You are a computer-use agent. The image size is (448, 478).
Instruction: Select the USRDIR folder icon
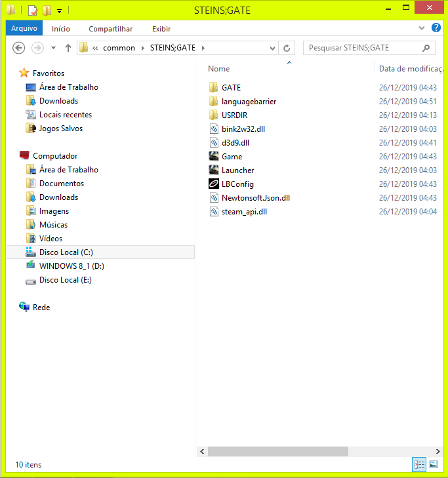pos(213,115)
